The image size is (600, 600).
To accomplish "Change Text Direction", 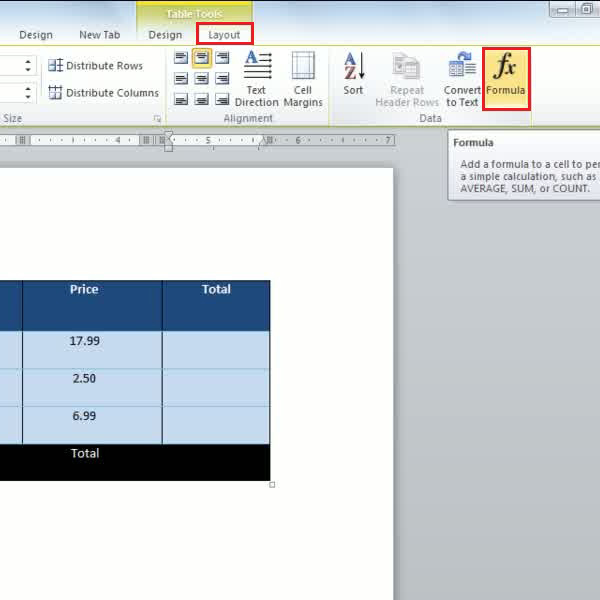I will [257, 79].
